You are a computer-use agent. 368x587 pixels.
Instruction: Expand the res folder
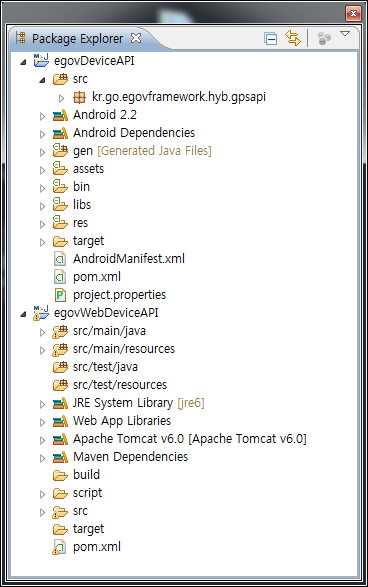(x=42, y=224)
